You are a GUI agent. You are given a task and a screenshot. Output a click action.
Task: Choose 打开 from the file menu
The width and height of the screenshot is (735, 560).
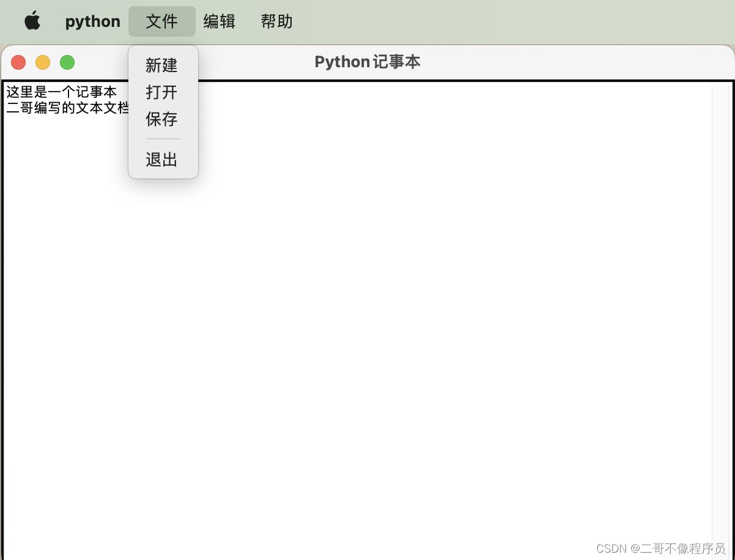(163, 92)
